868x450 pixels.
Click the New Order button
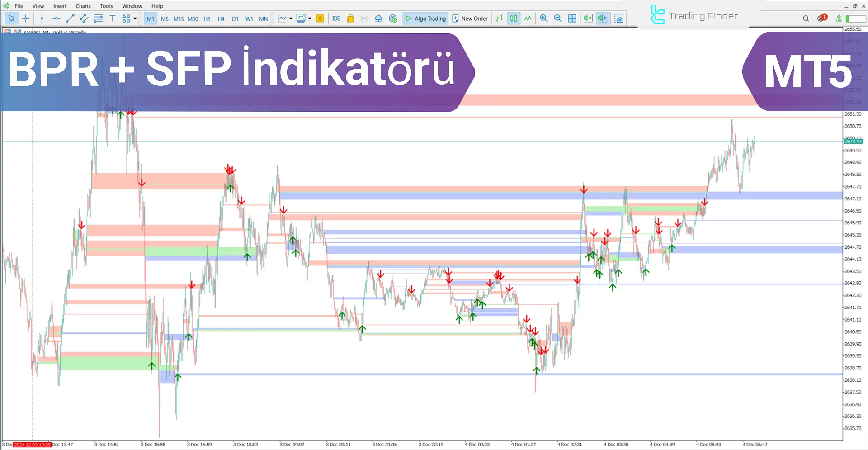pyautogui.click(x=470, y=19)
